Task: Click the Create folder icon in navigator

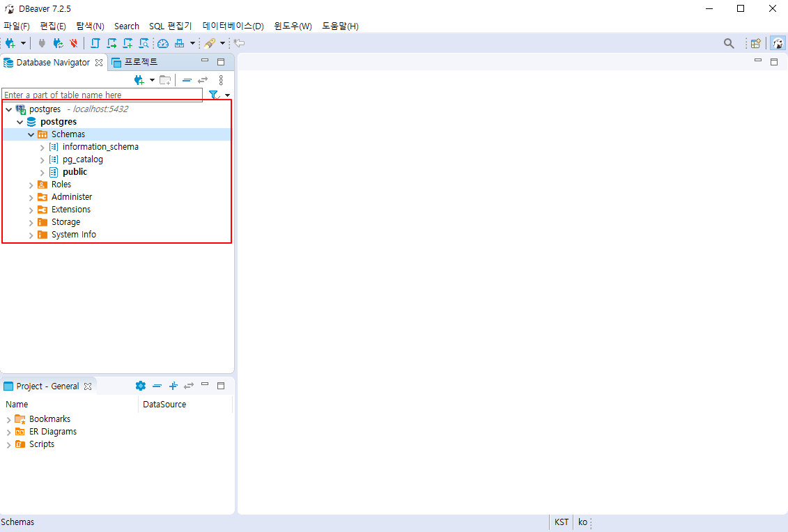Action: [165, 80]
